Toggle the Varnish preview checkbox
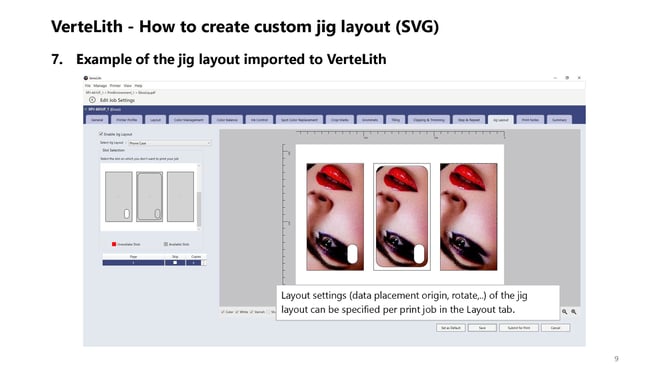The width and height of the screenshot is (670, 376). [x=252, y=312]
